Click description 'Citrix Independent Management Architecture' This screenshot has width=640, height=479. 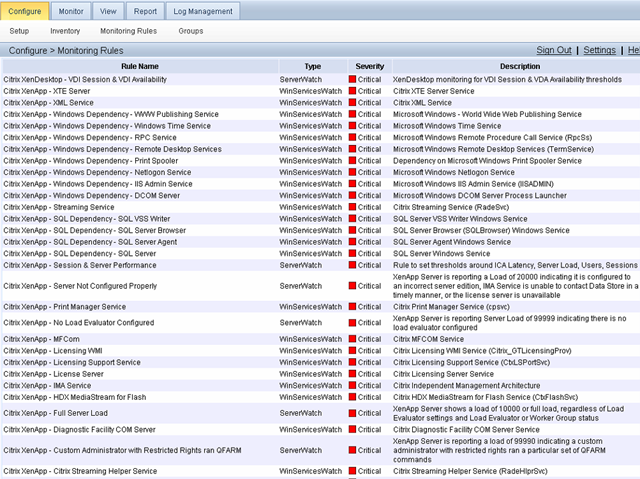click(x=467, y=385)
